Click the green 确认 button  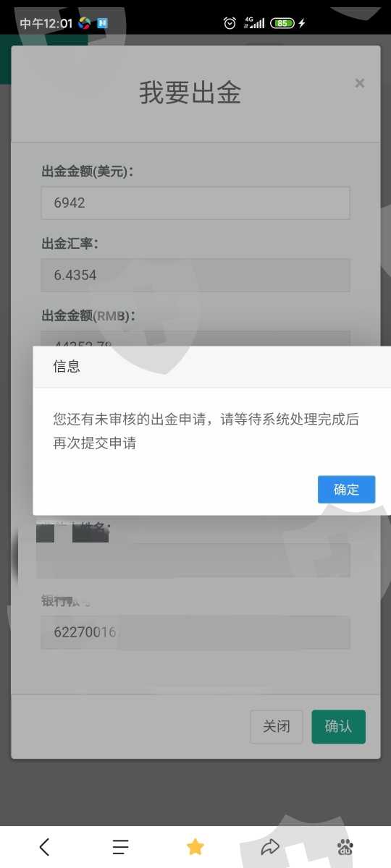[x=338, y=726]
